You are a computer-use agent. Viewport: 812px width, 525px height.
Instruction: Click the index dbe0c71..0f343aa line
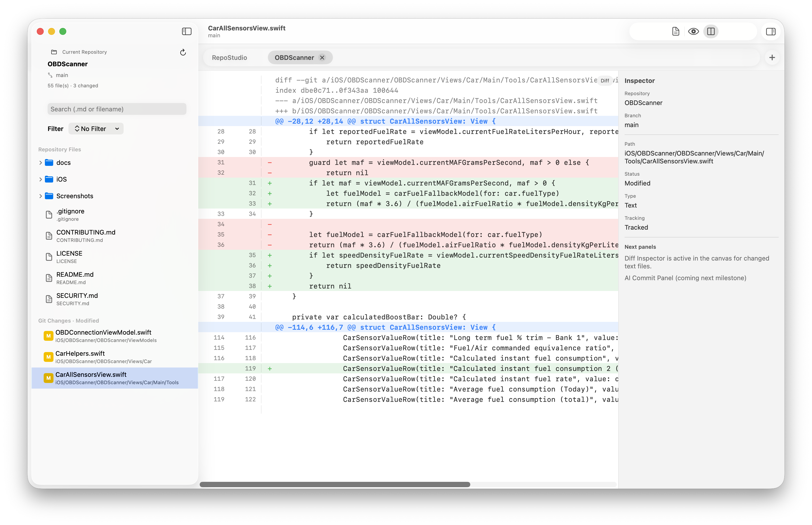337,90
